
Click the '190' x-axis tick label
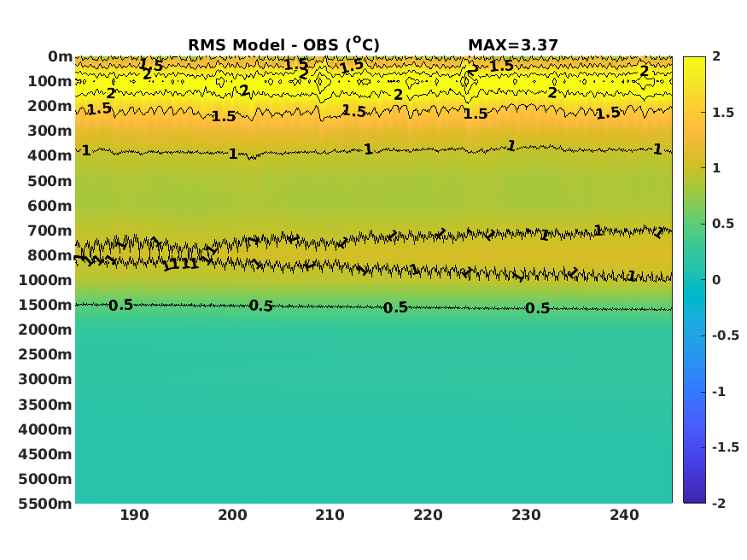[134, 516]
